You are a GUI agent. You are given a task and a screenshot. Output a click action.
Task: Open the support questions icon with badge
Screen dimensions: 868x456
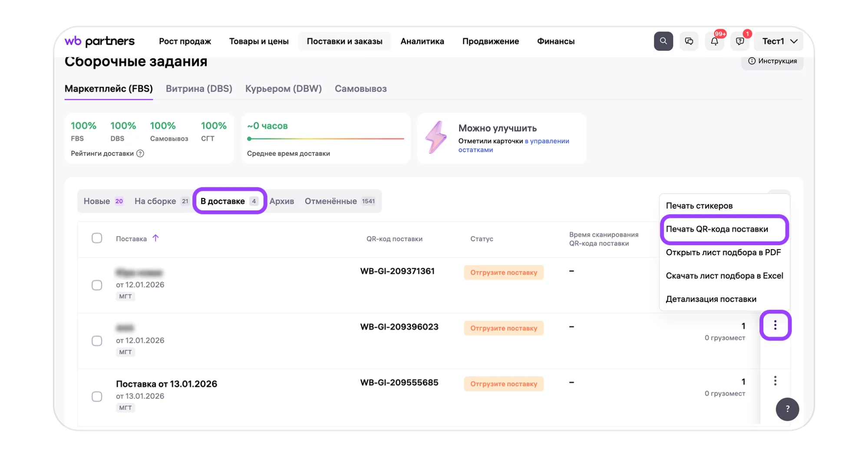point(740,42)
